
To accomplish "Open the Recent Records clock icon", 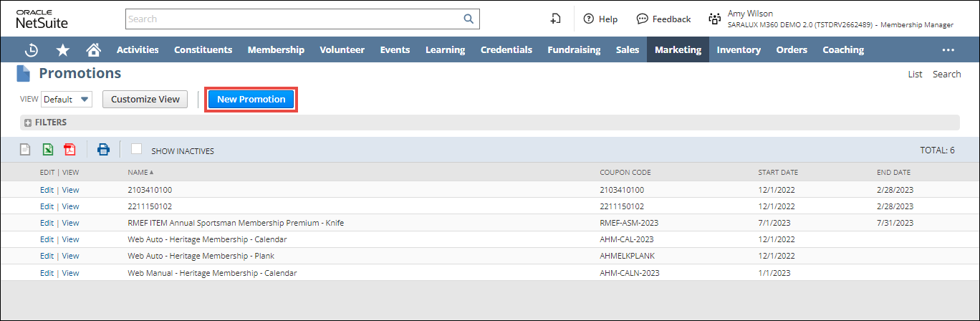I will click(x=32, y=50).
